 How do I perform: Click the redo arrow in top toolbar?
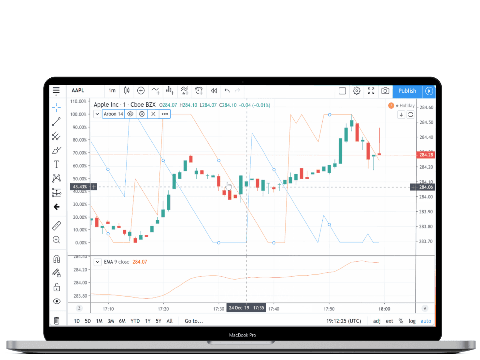237,90
